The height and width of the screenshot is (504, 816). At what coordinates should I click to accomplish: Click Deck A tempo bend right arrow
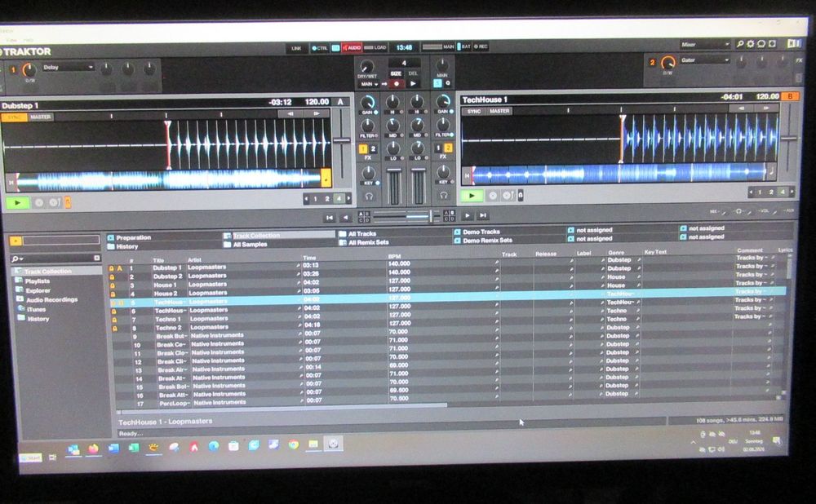coord(316,113)
